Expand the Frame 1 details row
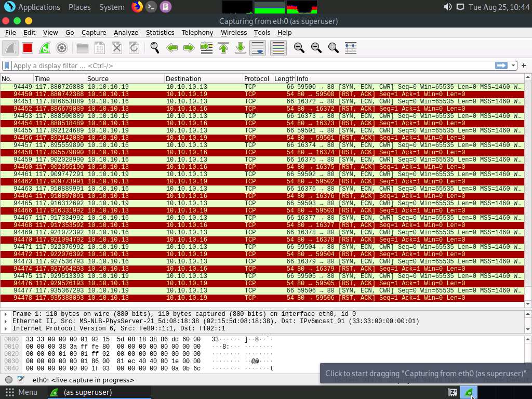 [x=6, y=314]
